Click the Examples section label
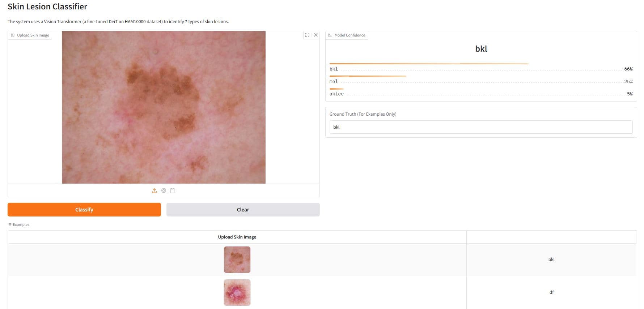The height and width of the screenshot is (309, 644). (x=19, y=224)
